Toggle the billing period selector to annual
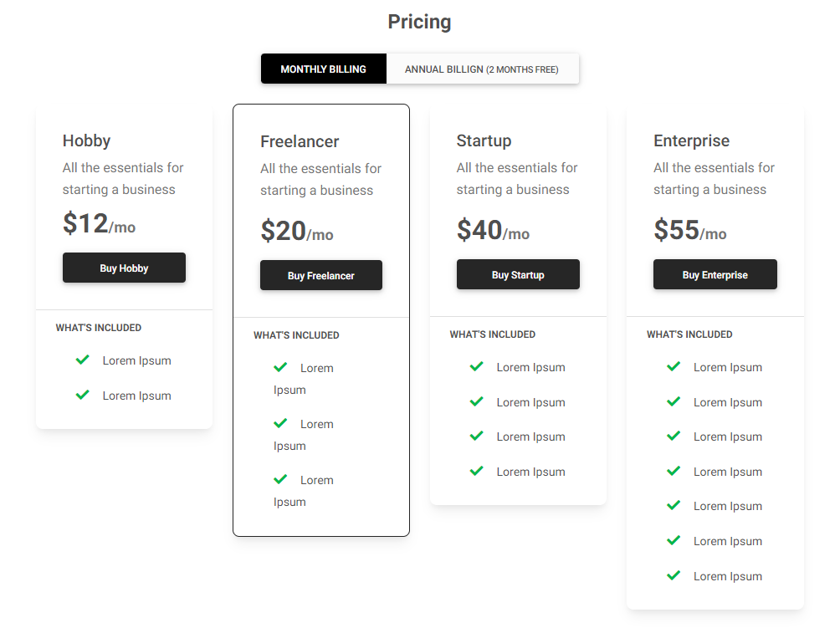 483,69
